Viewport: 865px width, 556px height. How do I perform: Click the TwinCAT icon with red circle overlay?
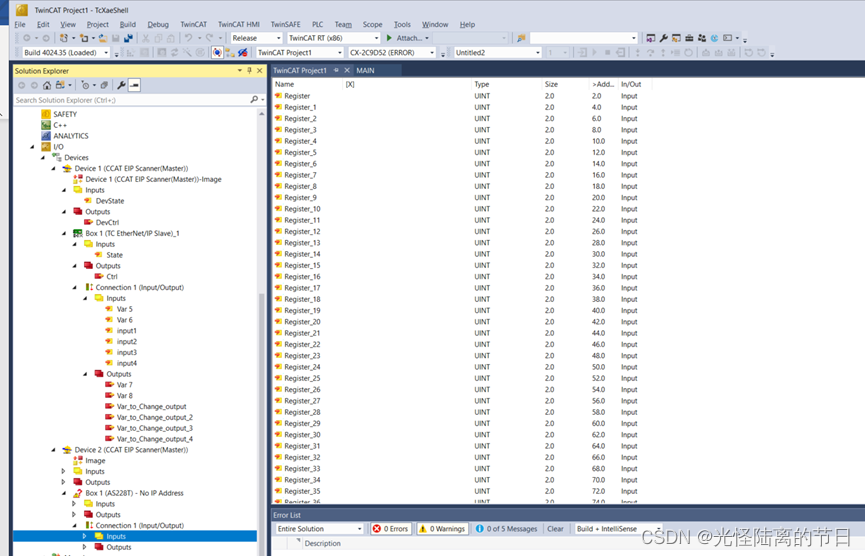(242, 53)
